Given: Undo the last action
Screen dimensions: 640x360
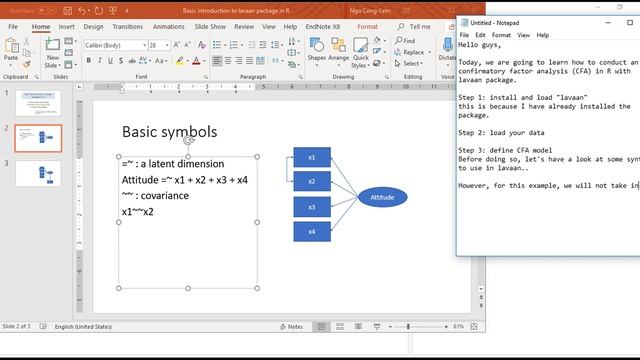Looking at the screenshot, I should 82,11.
